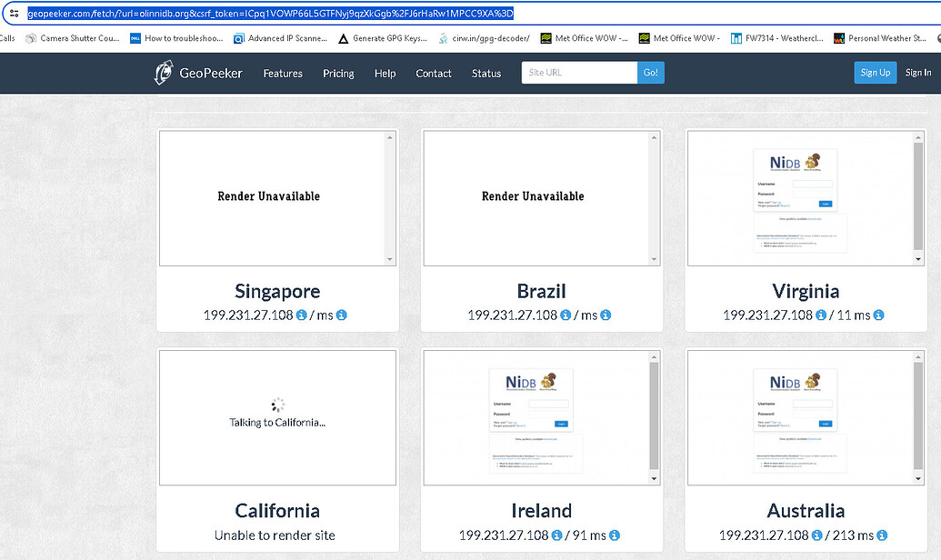The width and height of the screenshot is (941, 560).
Task: Click info icon beside Ireland's 91 ms
Action: point(615,535)
